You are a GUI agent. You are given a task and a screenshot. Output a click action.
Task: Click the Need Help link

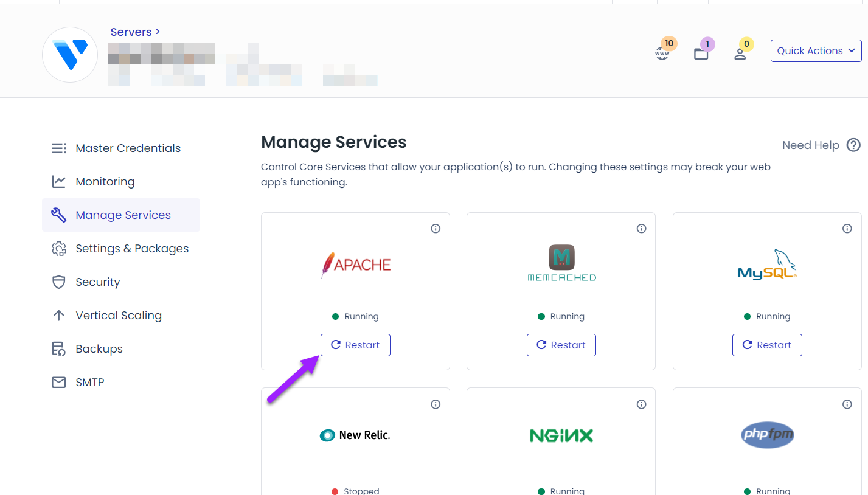coord(810,145)
